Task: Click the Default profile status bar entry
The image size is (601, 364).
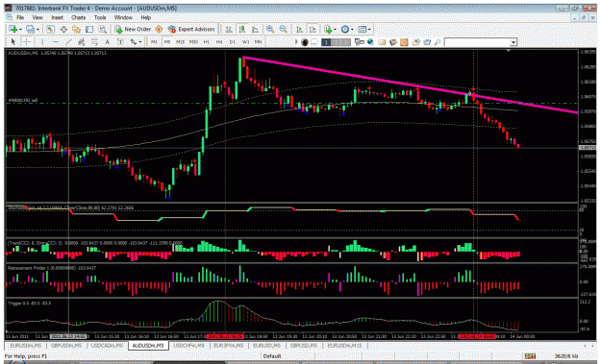Action: point(272,356)
